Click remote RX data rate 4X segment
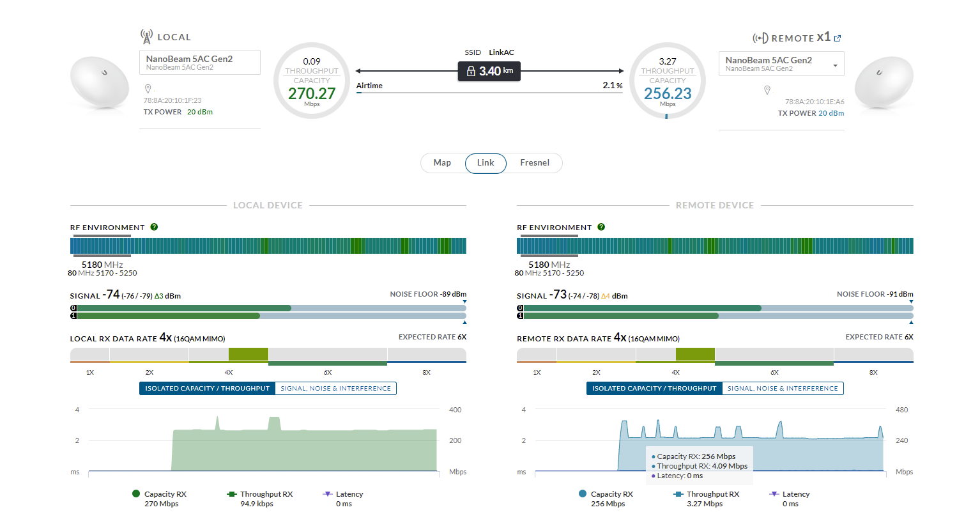Screen dimensions: 980x521 click(695, 354)
